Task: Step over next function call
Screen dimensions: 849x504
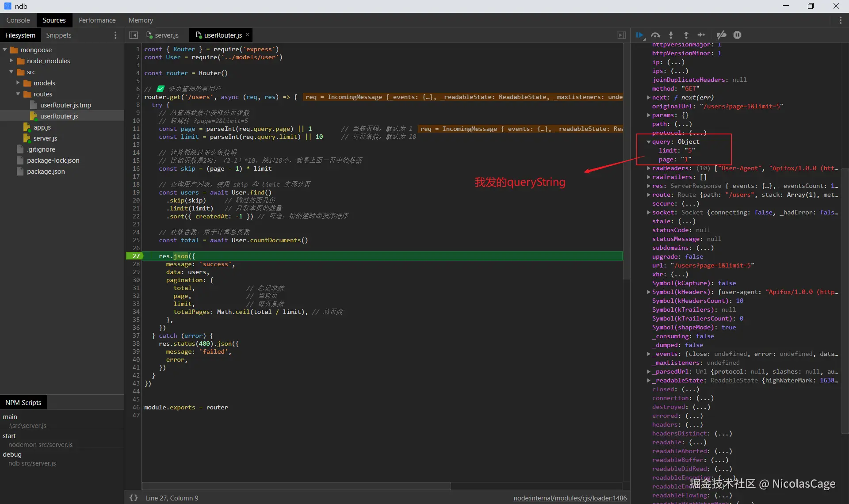Action: [655, 35]
